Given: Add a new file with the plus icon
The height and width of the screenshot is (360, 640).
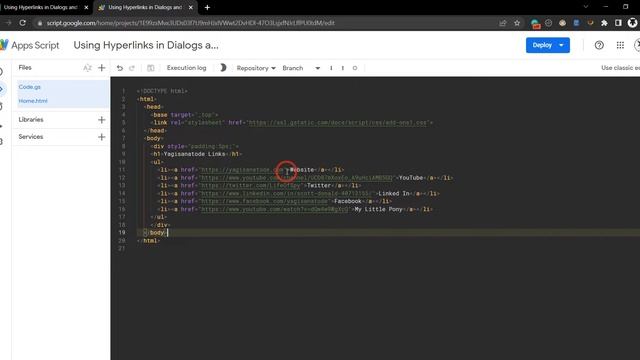Looking at the screenshot, I should pos(102,68).
